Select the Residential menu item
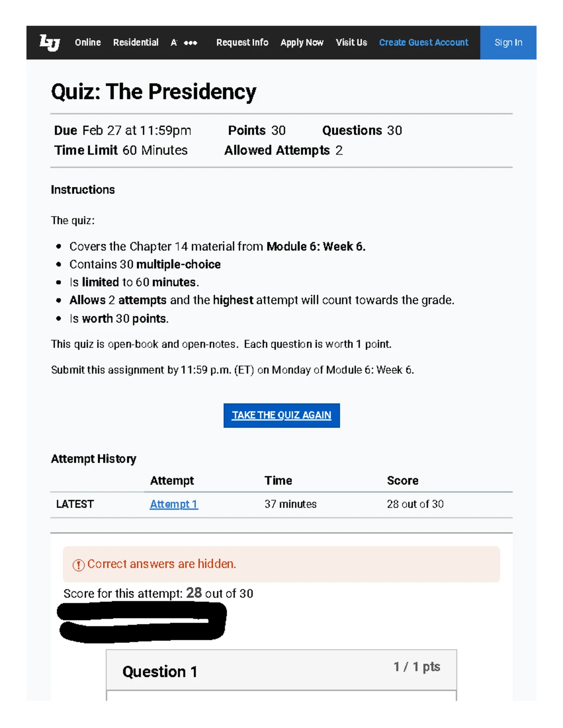 click(x=135, y=43)
